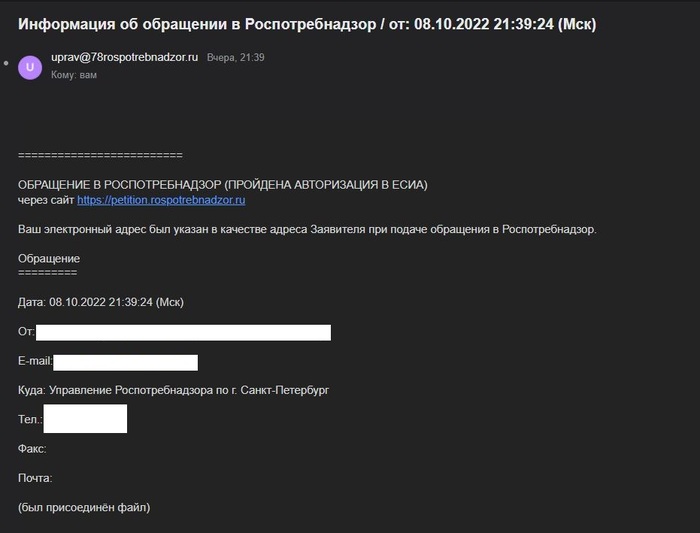The width and height of the screenshot is (700, 533).
Task: Click the "Ваш электронный адрес" paragraph
Action: click(307, 229)
